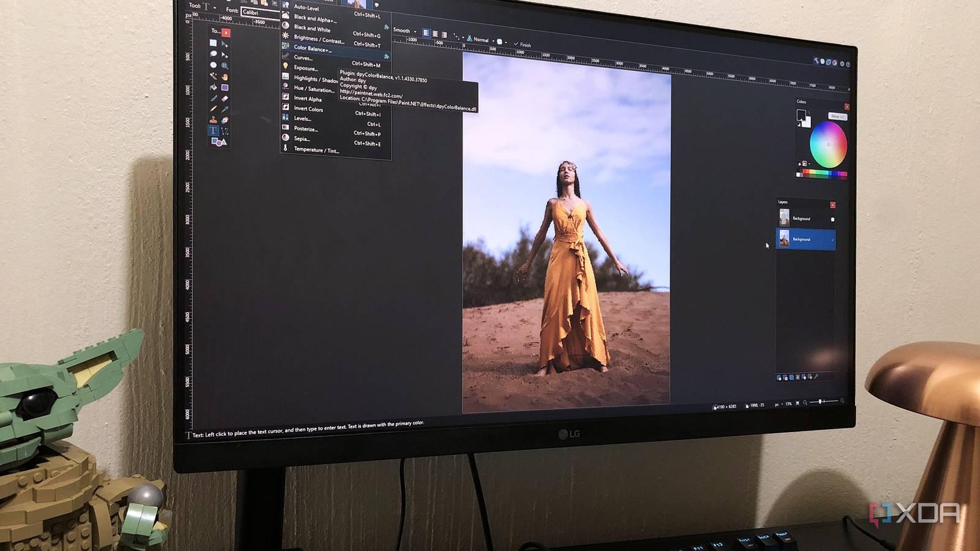Screen dimensions: 980x551
Task: Select Invert Colors menu entry
Action: (308, 109)
